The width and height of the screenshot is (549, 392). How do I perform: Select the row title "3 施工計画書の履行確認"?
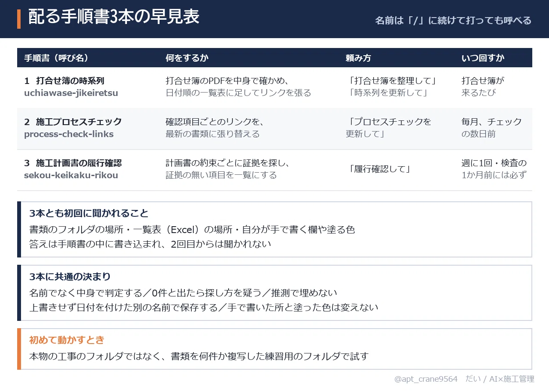pyautogui.click(x=73, y=163)
